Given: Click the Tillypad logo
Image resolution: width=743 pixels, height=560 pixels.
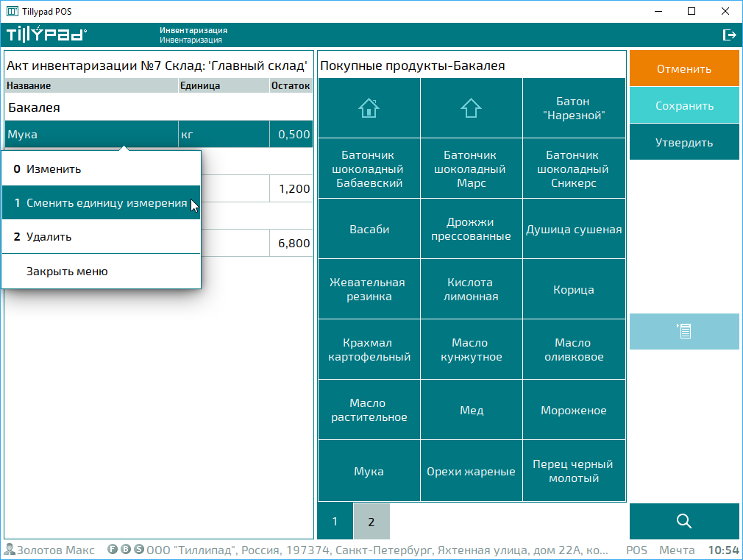Looking at the screenshot, I should coord(46,35).
